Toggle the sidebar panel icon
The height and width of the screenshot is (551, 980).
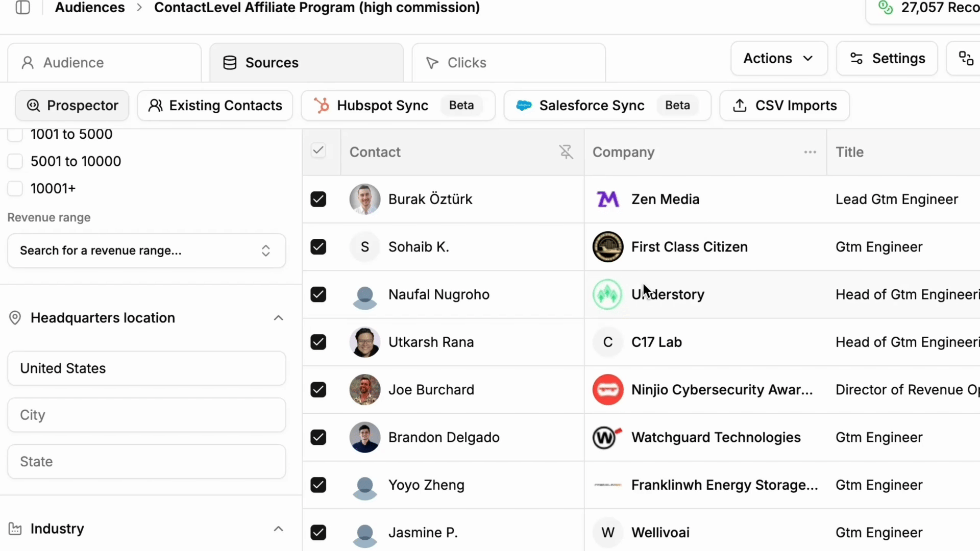pos(23,8)
